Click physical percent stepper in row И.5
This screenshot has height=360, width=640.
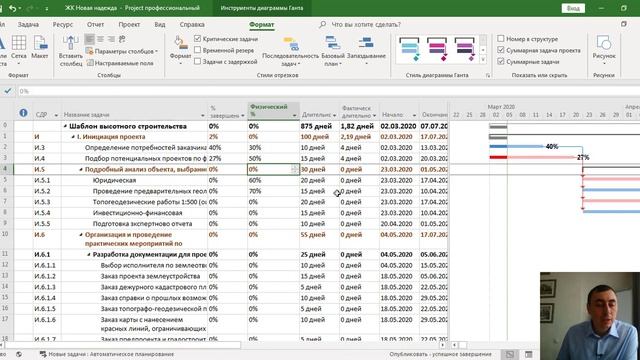(294, 169)
